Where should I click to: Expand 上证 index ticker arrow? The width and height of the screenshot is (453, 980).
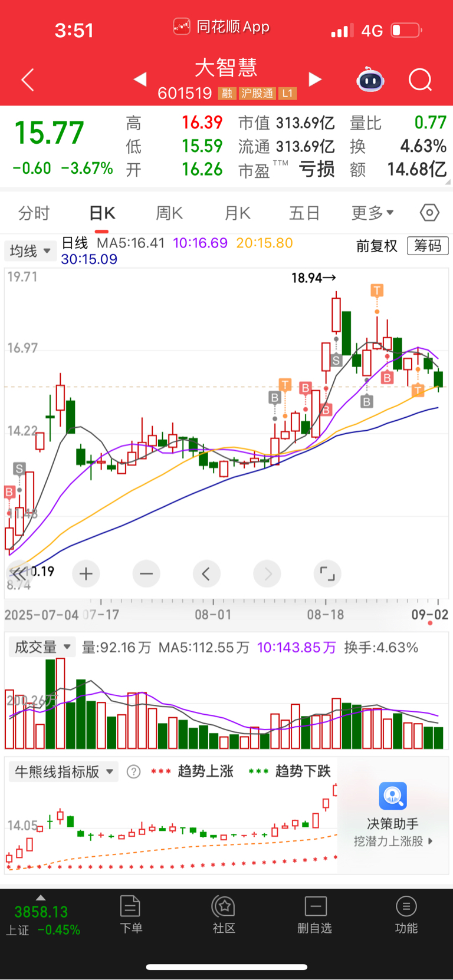coord(41,897)
